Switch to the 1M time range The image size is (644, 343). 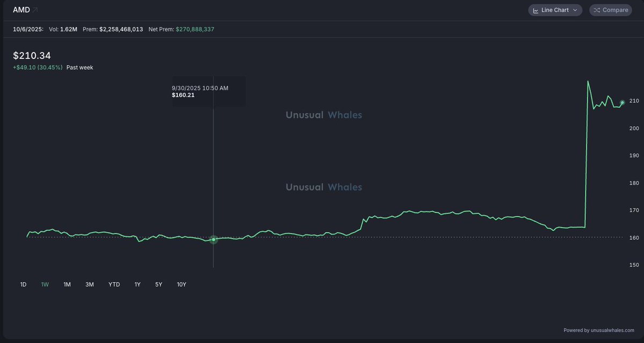tap(67, 284)
